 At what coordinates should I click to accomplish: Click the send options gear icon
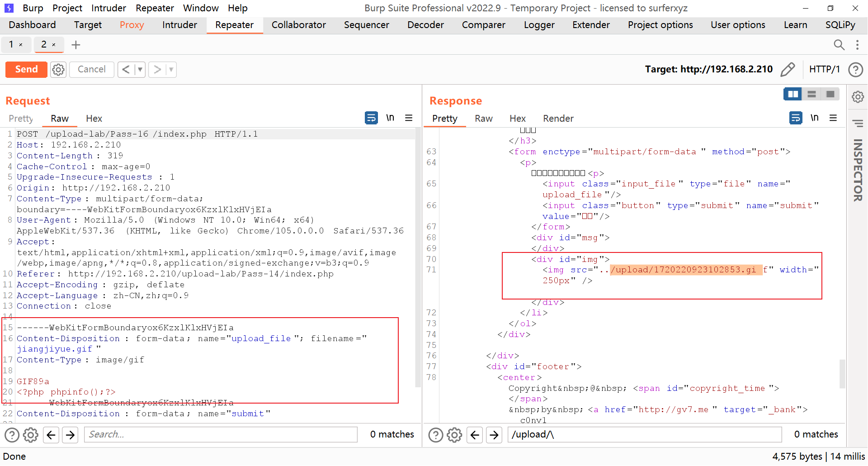[x=58, y=70]
